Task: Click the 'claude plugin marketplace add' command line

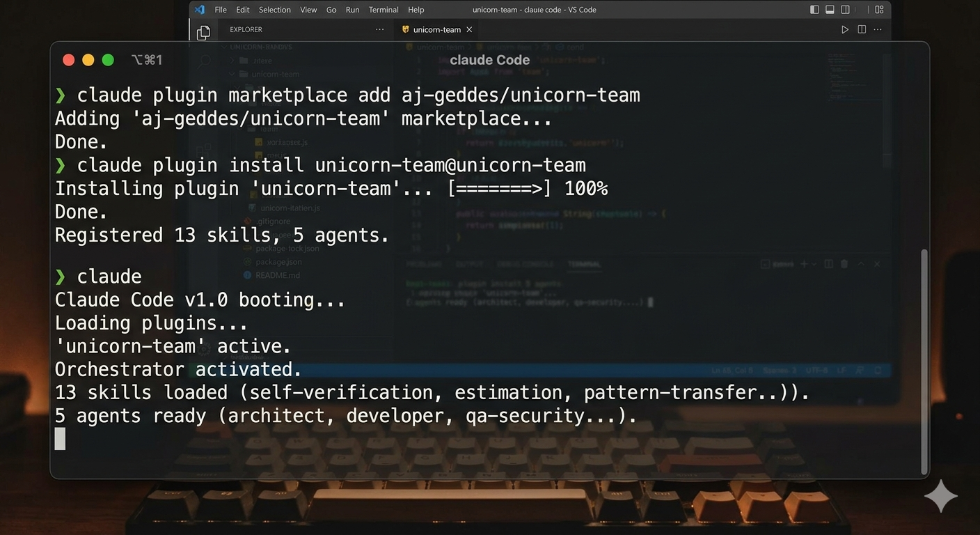Action: pos(347,95)
